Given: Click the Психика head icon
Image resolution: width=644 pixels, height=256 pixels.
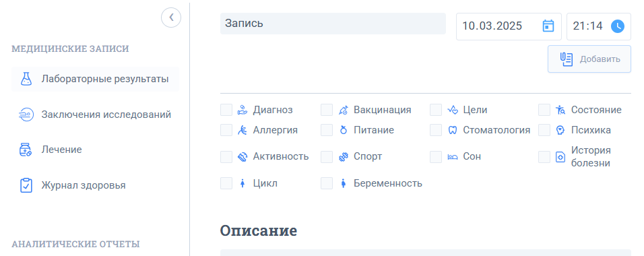Looking at the screenshot, I should (x=560, y=130).
